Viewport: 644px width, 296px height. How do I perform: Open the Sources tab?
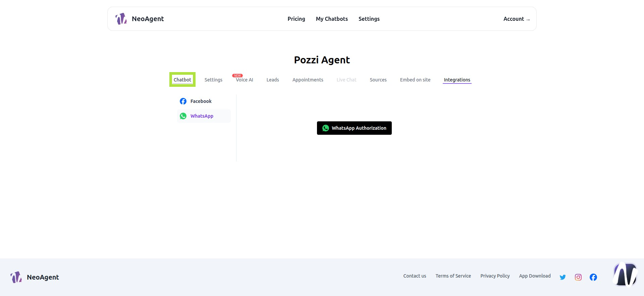pyautogui.click(x=378, y=80)
